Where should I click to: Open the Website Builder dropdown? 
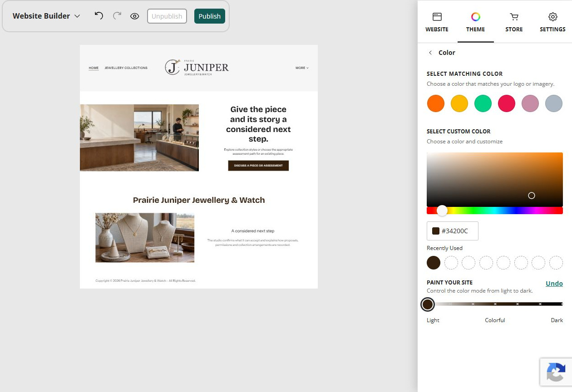[x=46, y=16]
